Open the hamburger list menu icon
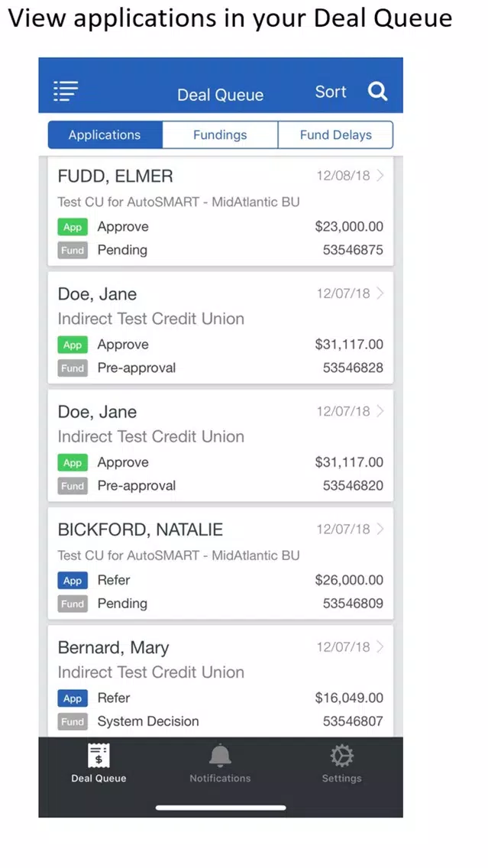 coord(66,92)
